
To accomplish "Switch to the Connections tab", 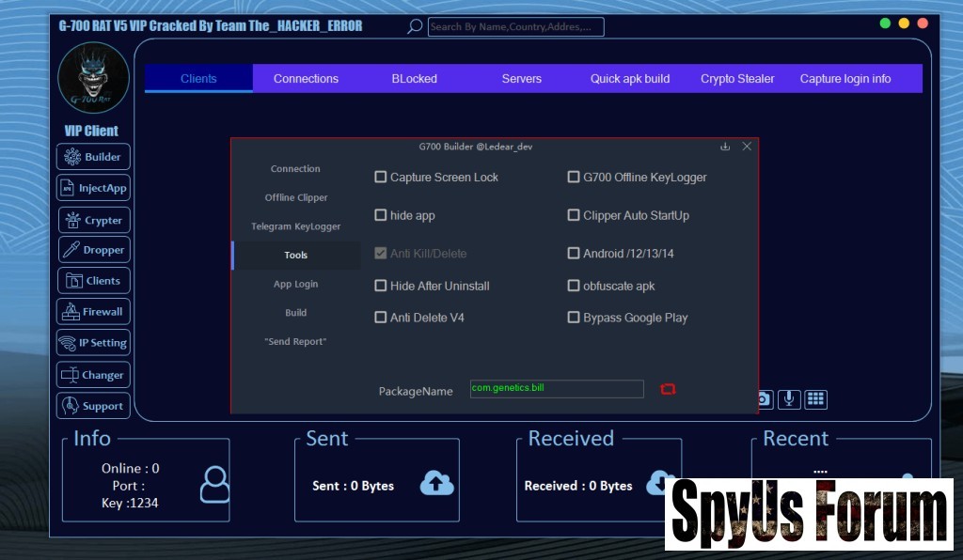I will [x=306, y=79].
